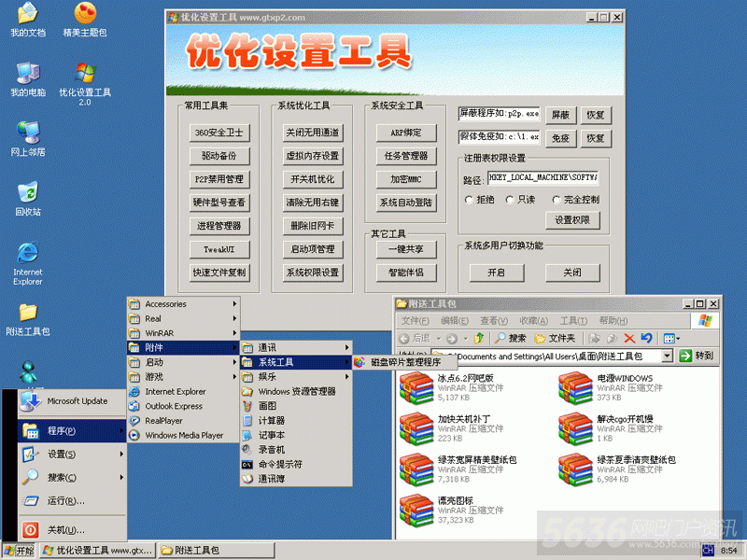This screenshot has height=560, width=747.
Task: Click the 设置权限 button
Action: coord(572,220)
